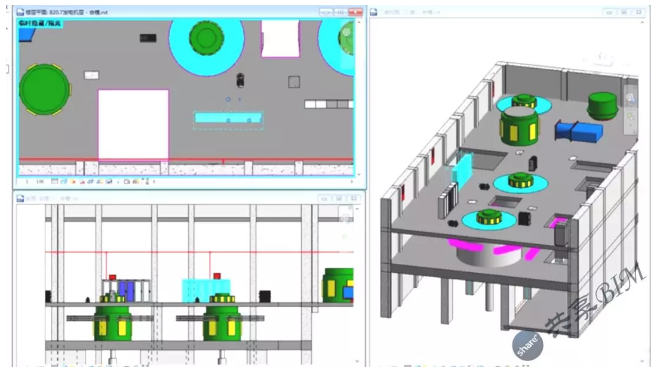
Task: Close the floor plan view window
Action: 355,12
